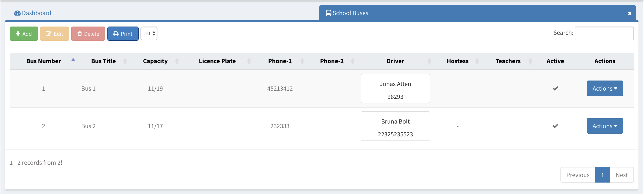
Task: Click the Edit pencil button
Action: click(54, 34)
